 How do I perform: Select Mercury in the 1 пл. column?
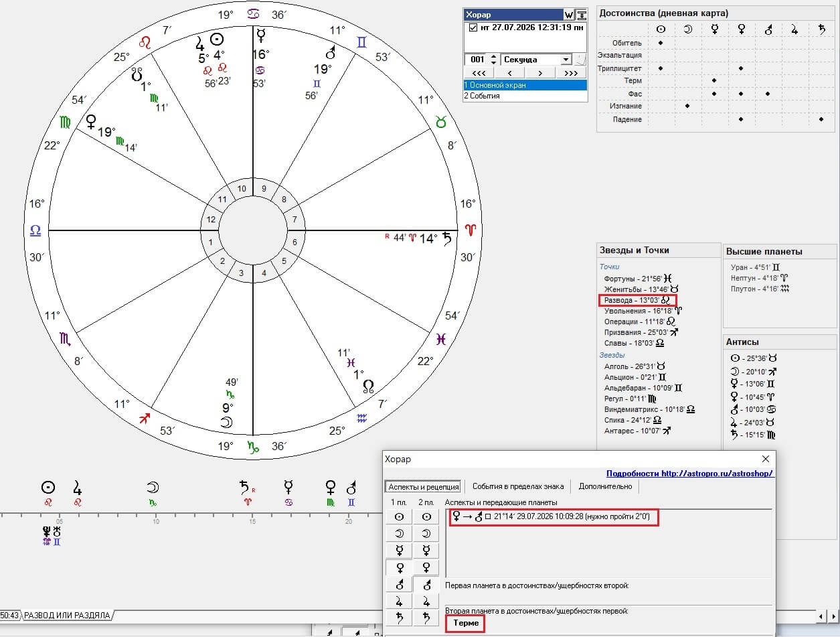click(x=399, y=551)
